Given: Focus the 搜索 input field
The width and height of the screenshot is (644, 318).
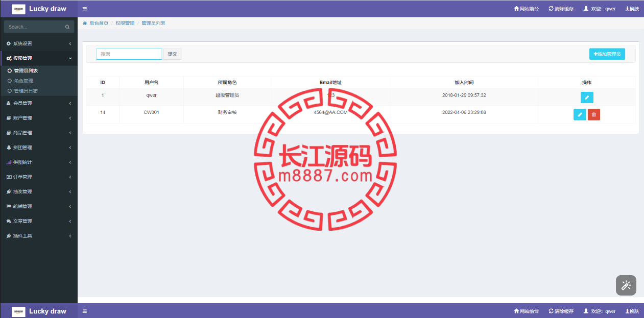Looking at the screenshot, I should [x=129, y=54].
